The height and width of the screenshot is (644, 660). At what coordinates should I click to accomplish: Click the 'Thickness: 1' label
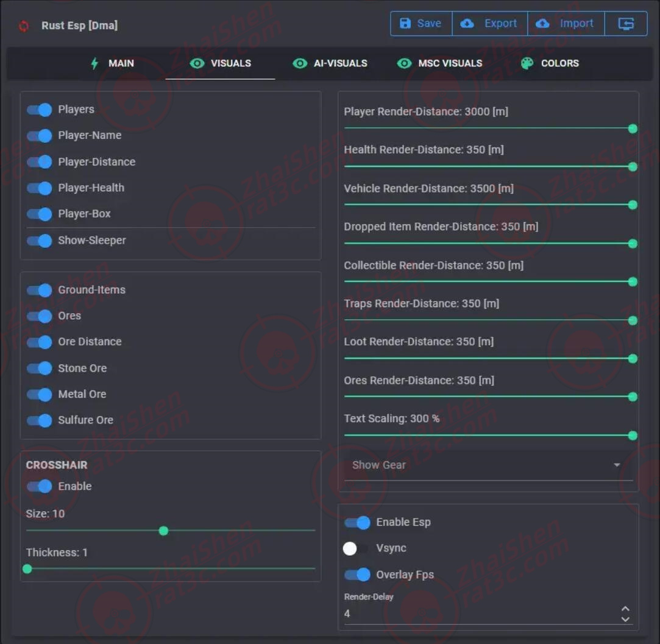tap(57, 553)
